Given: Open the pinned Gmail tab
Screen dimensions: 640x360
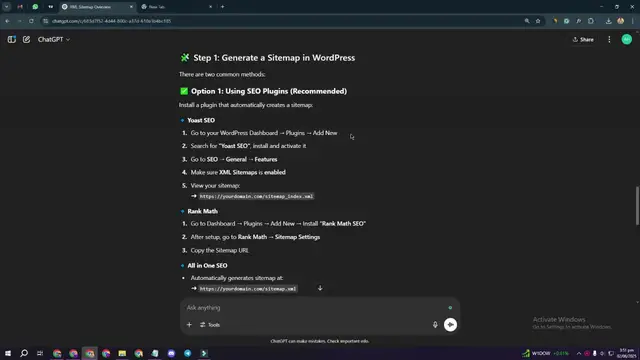Looking at the screenshot, I should (x=20, y=7).
